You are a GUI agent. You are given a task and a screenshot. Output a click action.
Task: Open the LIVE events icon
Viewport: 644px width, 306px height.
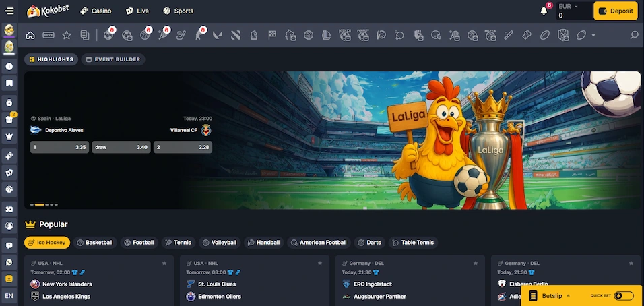(49, 35)
